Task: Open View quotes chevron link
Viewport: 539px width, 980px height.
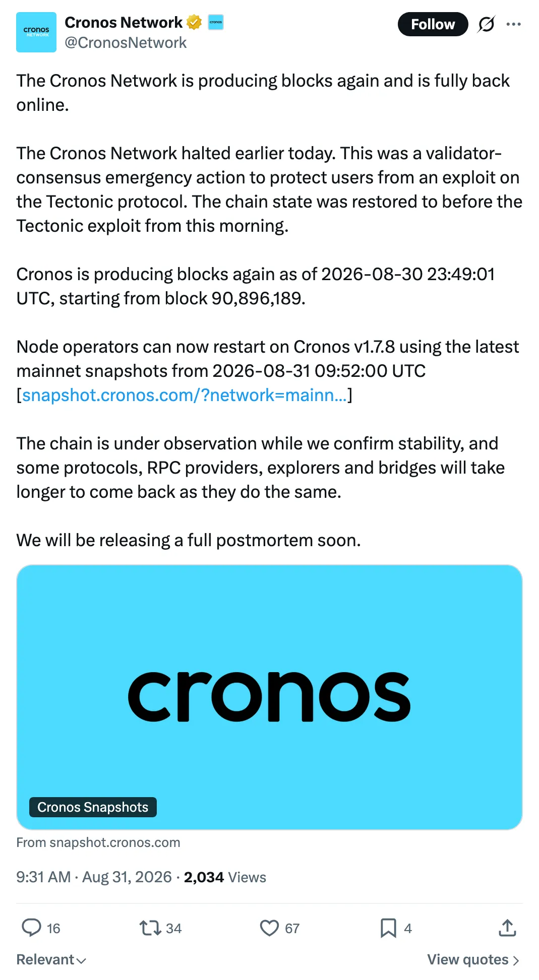Action: pos(473,959)
